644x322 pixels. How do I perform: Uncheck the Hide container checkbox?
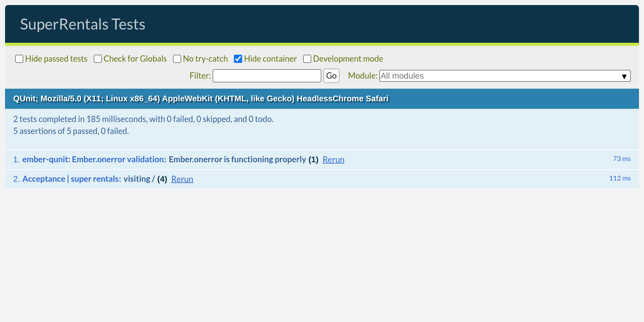click(238, 59)
